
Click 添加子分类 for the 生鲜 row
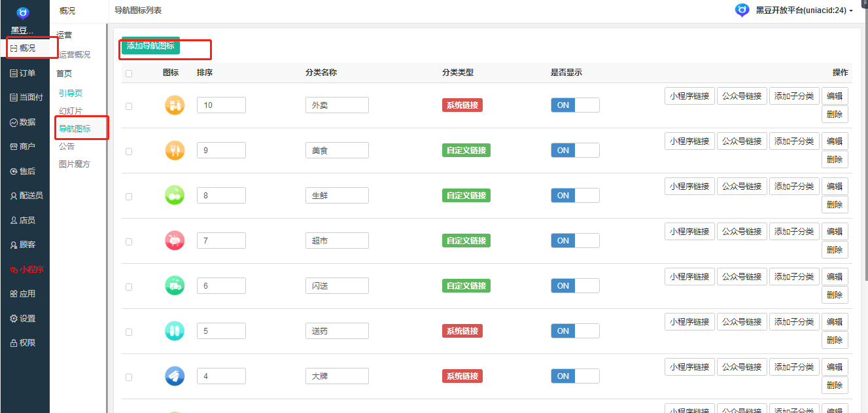(x=794, y=187)
